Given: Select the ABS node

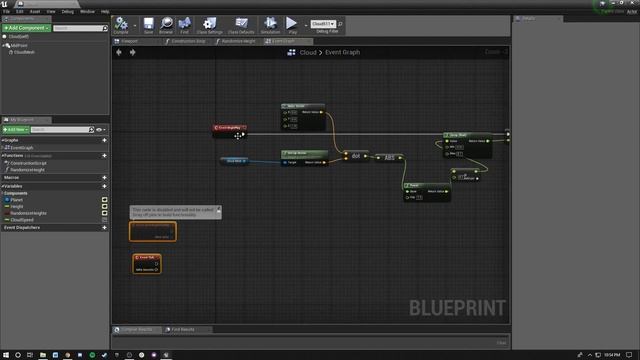Looking at the screenshot, I should (x=389, y=158).
